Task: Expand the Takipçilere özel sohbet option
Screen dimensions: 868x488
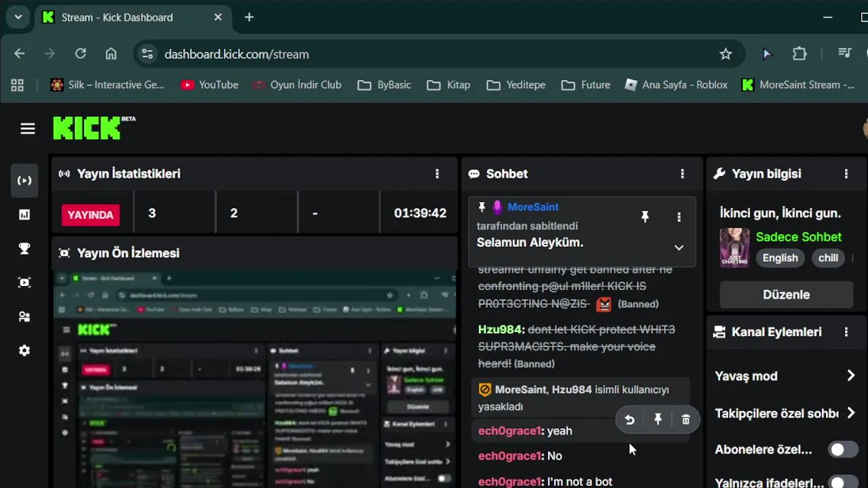Action: click(x=851, y=413)
